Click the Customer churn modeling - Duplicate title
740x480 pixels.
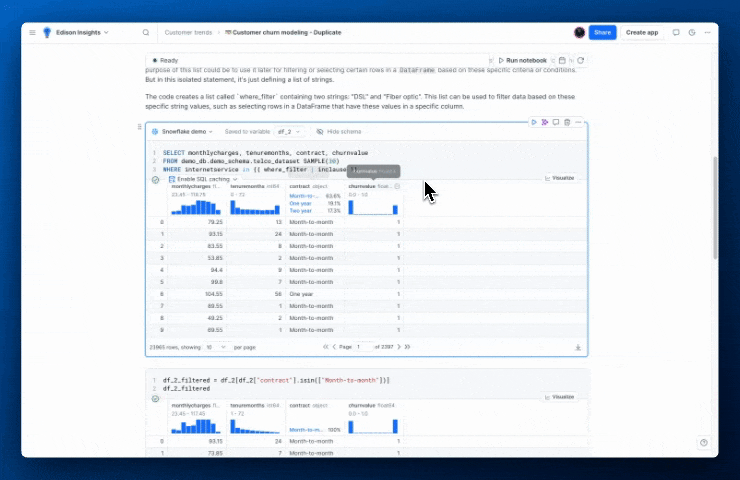[286, 33]
